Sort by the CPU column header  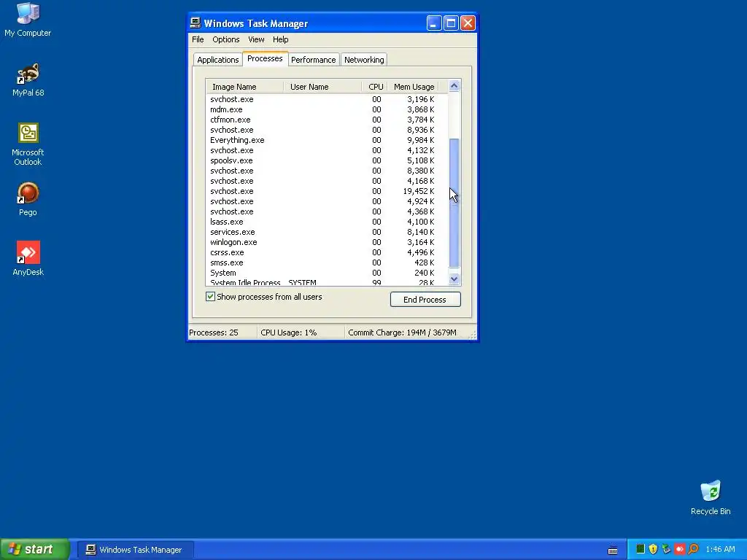(x=375, y=87)
